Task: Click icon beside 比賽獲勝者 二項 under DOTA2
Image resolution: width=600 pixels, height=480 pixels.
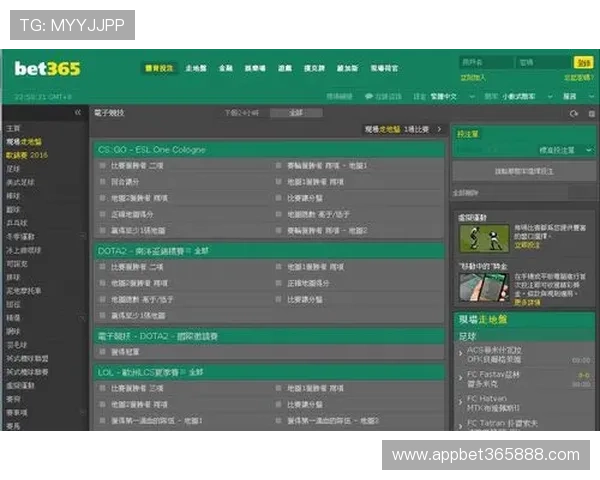Action: (x=103, y=267)
